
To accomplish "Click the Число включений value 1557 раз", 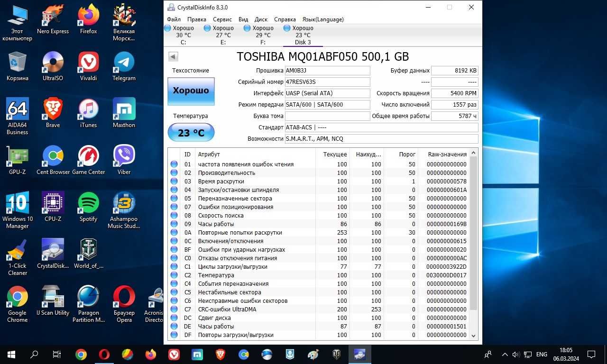I will point(455,105).
